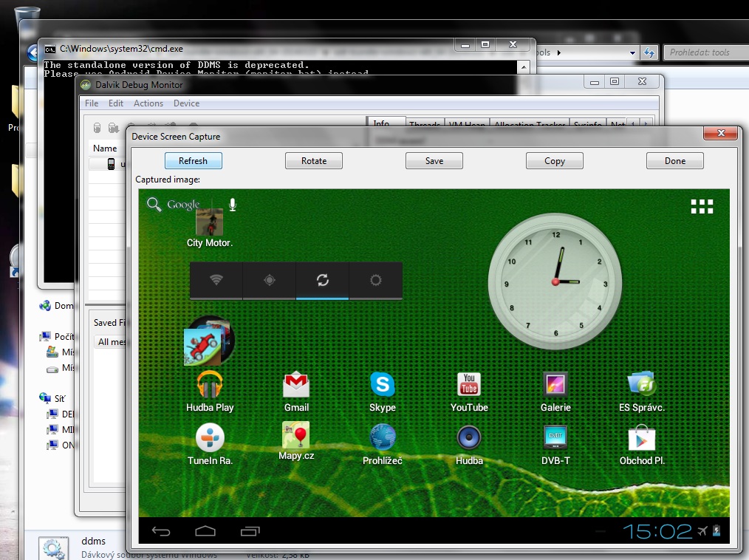Screen dimensions: 749x560
Task: Select the Info tab in Dalvik Debug Monitor
Action: [x=381, y=123]
